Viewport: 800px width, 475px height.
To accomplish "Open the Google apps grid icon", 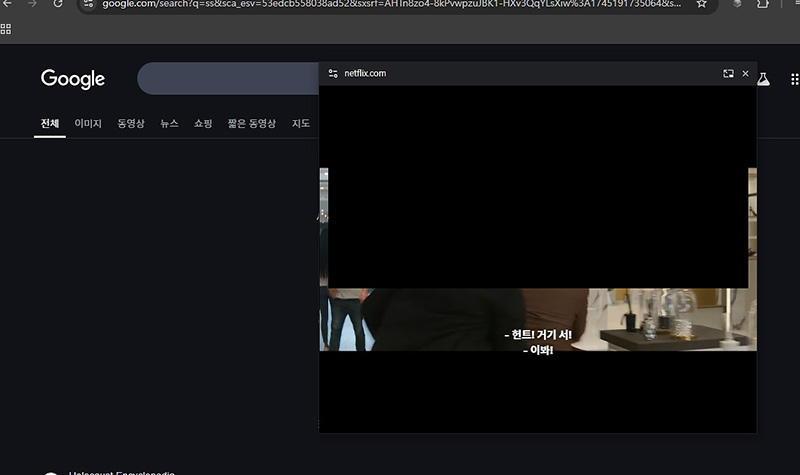I will pyautogui.click(x=794, y=79).
